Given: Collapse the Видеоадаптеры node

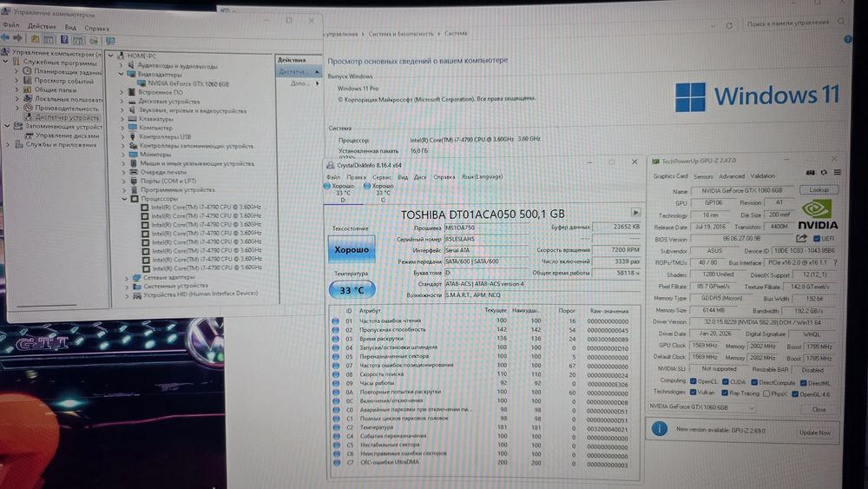Looking at the screenshot, I should pyautogui.click(x=122, y=74).
